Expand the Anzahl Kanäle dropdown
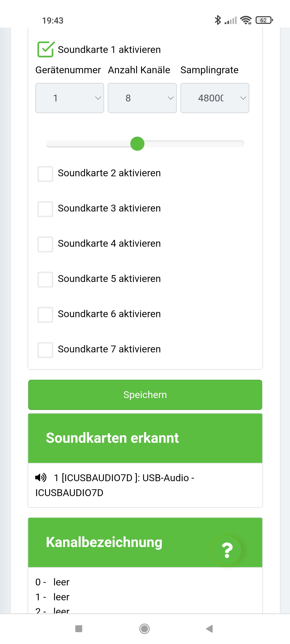 [x=142, y=98]
